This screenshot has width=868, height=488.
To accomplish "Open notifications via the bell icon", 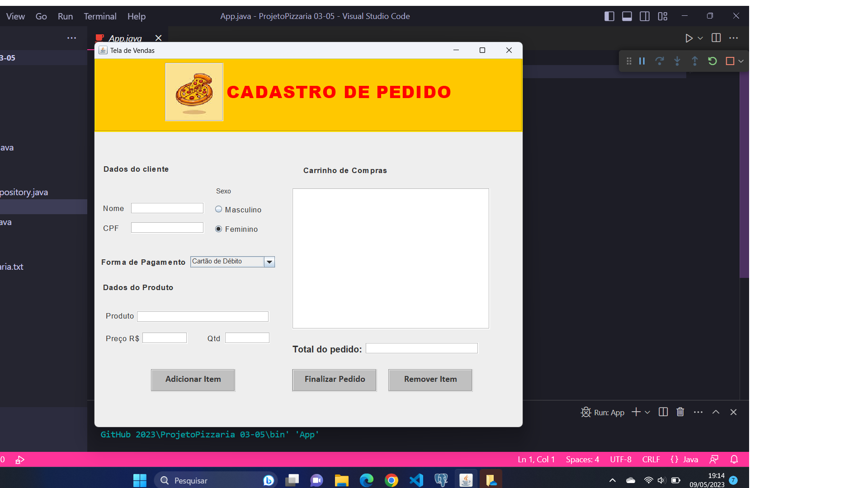I will point(733,459).
